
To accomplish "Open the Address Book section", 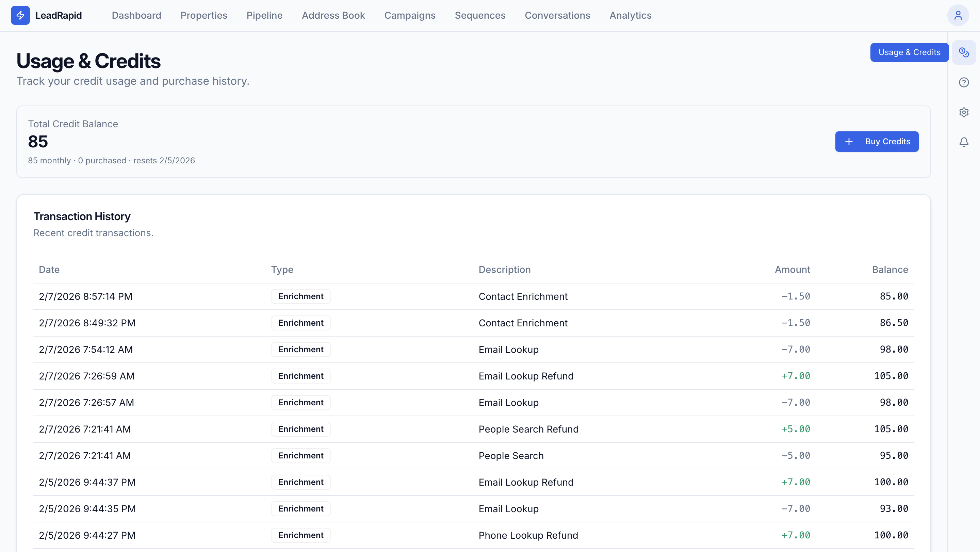I will (333, 15).
